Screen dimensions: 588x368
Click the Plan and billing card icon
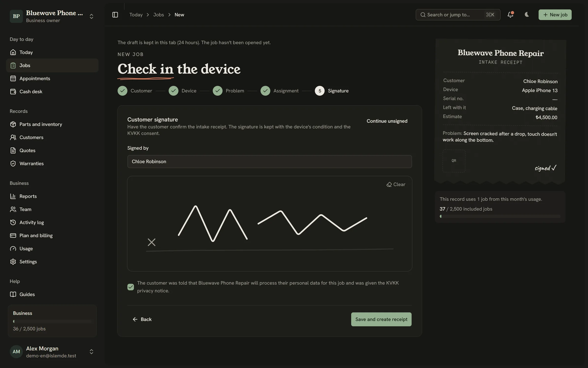click(x=13, y=236)
